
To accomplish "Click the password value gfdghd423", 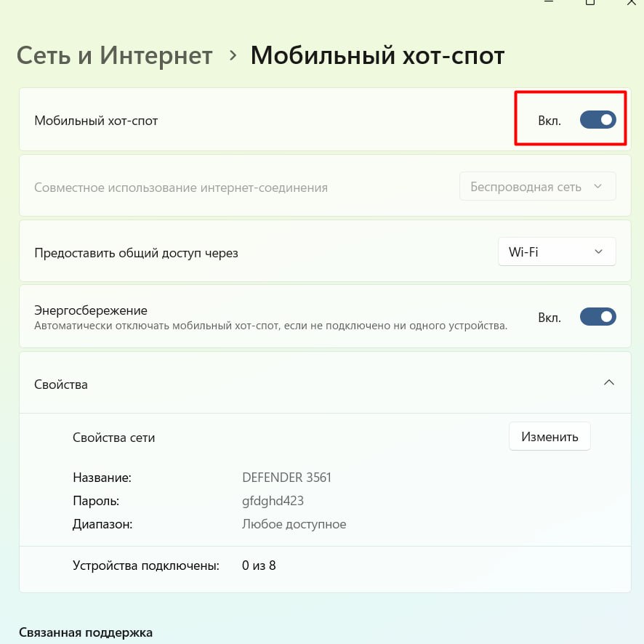I will click(273, 501).
